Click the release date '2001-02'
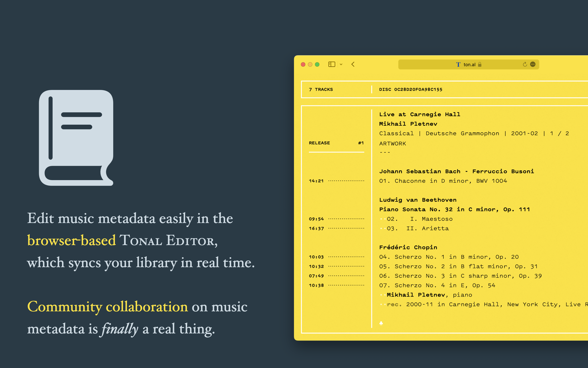Screen dimensions: 588x368 coord(524,133)
